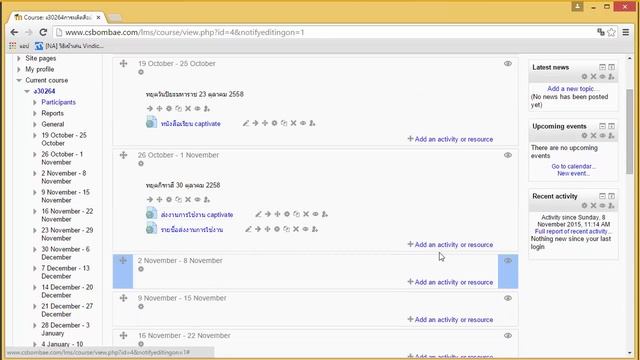The image size is (640, 360).
Task: Hide the Latest news block
Action: pos(602,77)
